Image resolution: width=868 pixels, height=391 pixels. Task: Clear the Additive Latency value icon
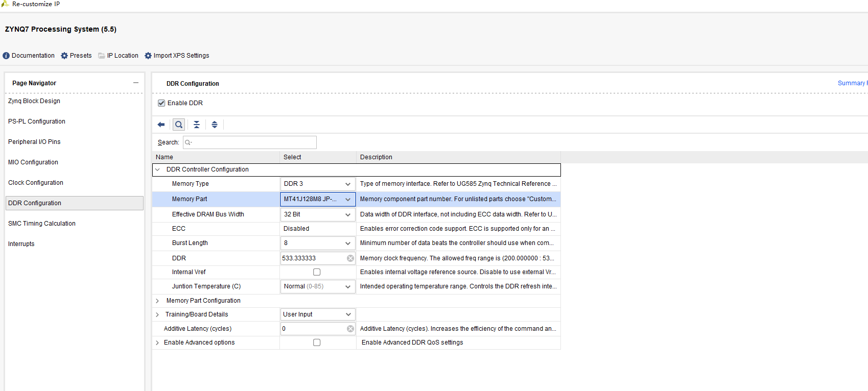tap(350, 329)
